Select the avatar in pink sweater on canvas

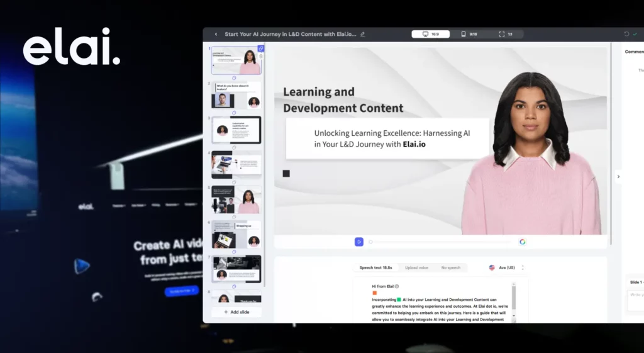tap(532, 154)
